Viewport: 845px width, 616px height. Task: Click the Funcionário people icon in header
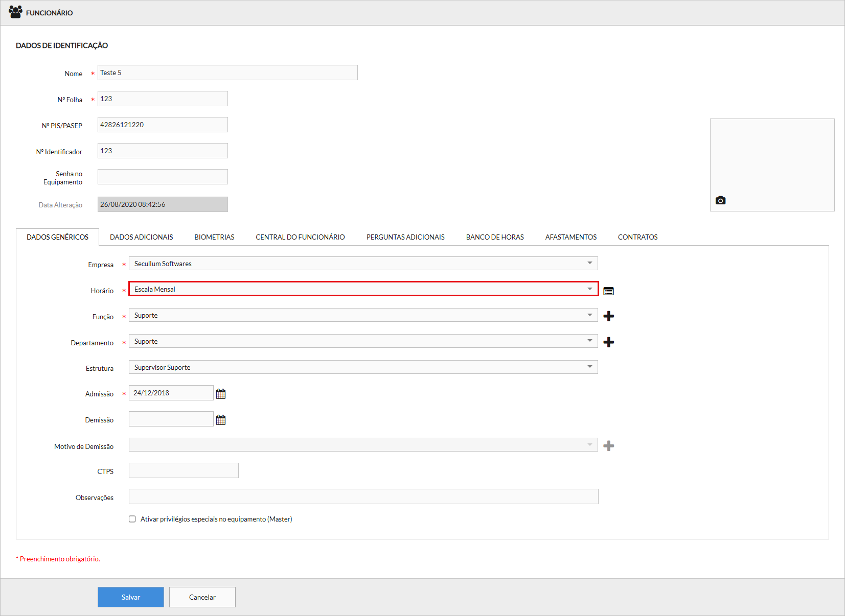click(15, 12)
